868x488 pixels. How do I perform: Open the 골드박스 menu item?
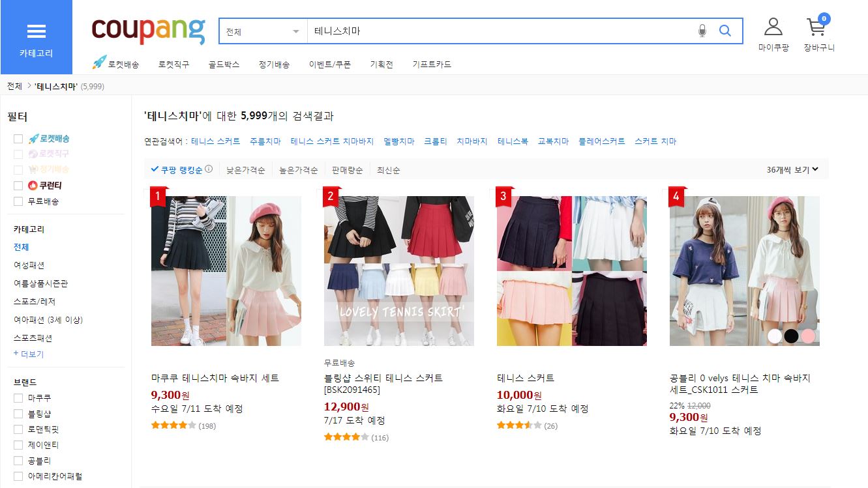click(224, 65)
